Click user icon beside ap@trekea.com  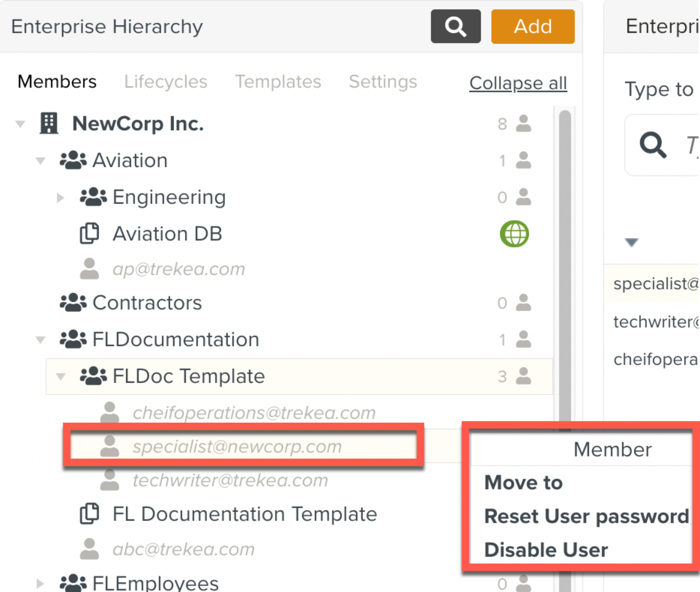89,269
